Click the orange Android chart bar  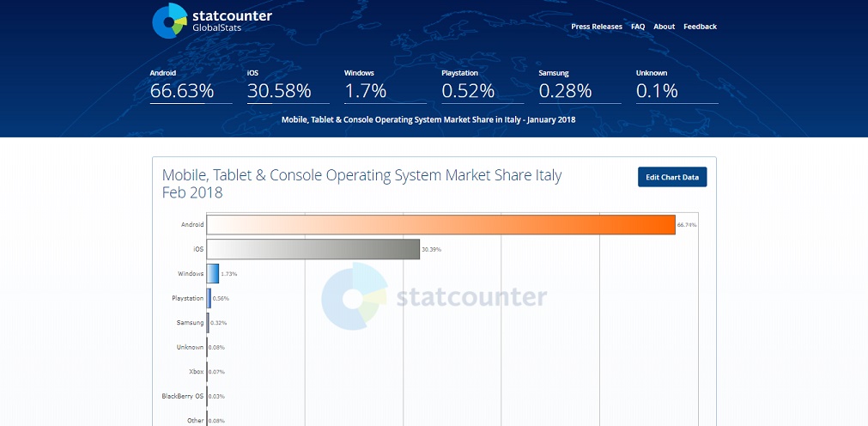[441, 225]
